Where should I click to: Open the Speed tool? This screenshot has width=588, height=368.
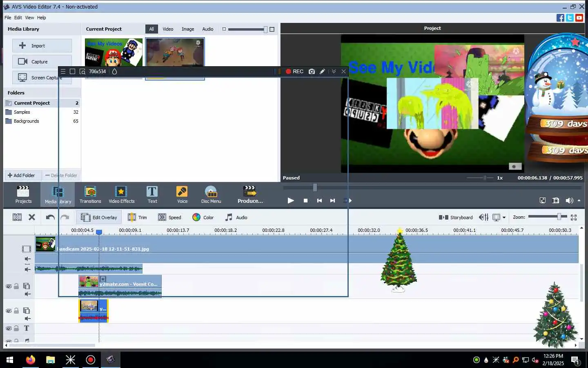(x=169, y=217)
